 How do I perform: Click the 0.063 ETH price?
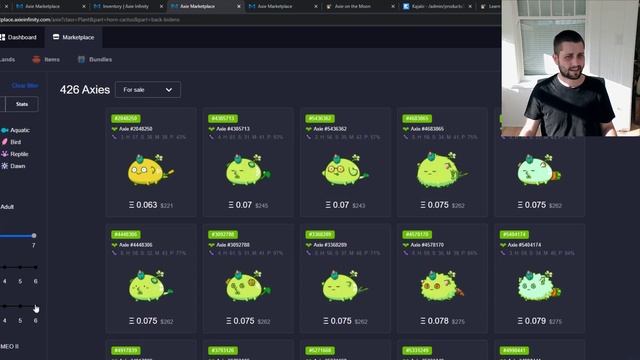tap(143, 205)
